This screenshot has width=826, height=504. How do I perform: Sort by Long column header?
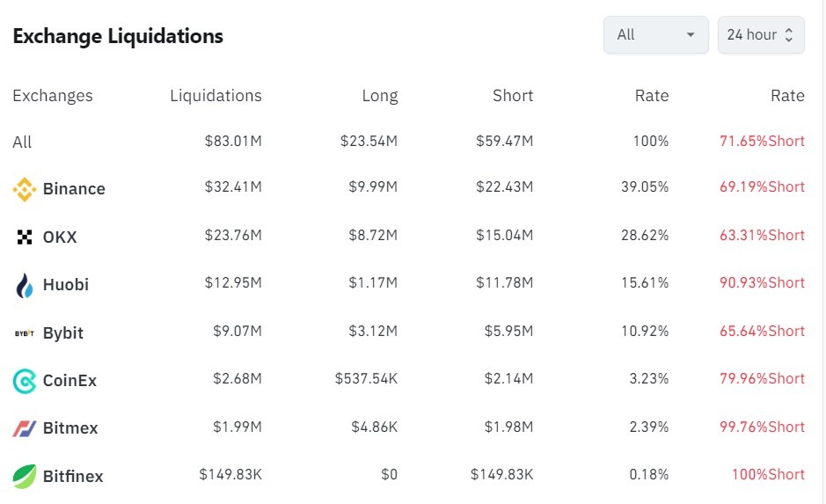pyautogui.click(x=379, y=96)
